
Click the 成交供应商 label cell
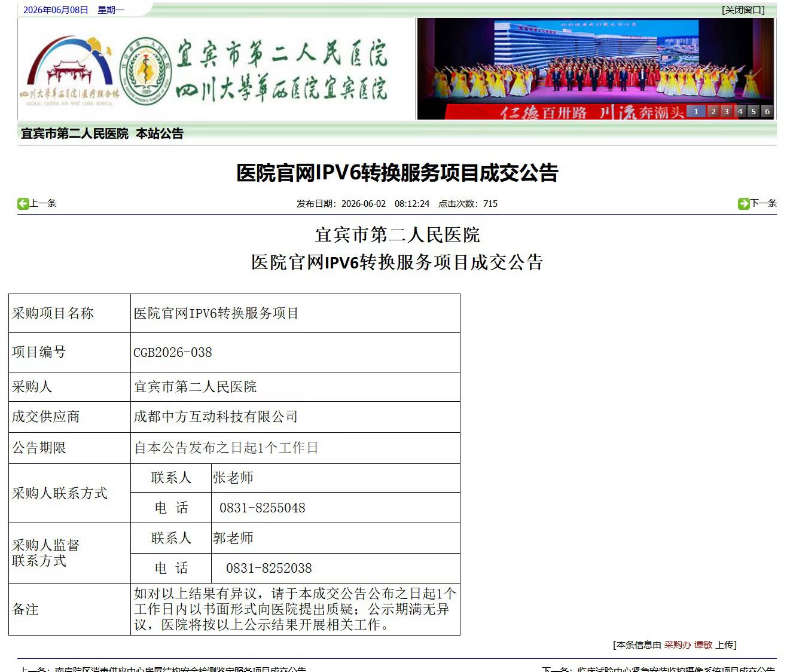pyautogui.click(x=70, y=417)
